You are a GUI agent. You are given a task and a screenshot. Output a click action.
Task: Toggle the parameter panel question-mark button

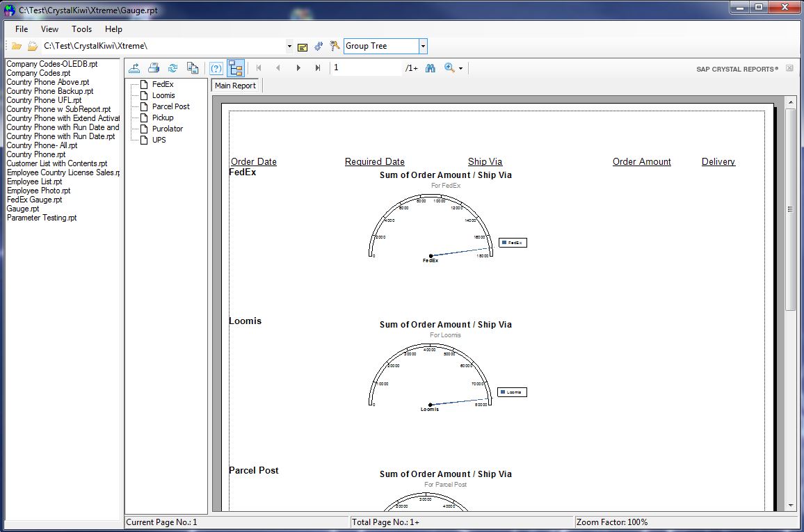216,67
